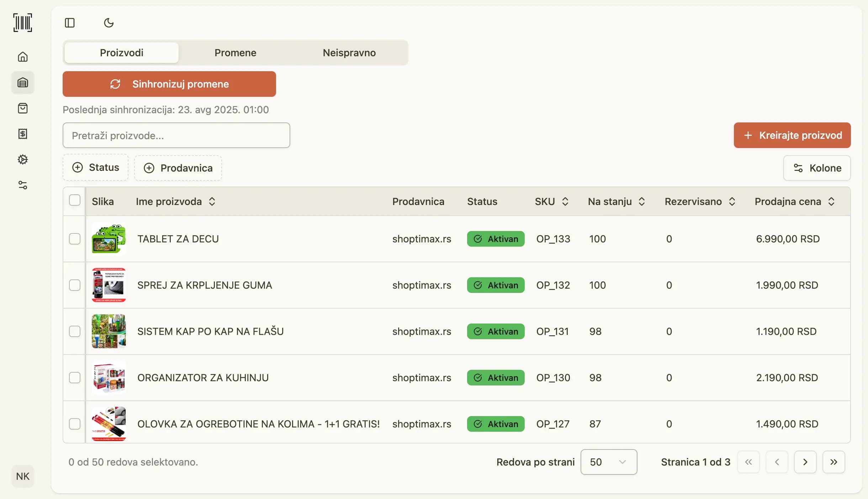Image resolution: width=868 pixels, height=499 pixels.
Task: Open the rows per page dropdown showing 50
Action: coord(608,462)
